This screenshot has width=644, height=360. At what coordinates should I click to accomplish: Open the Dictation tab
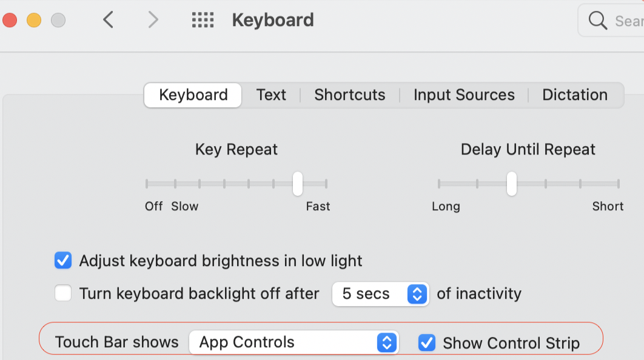pos(575,95)
